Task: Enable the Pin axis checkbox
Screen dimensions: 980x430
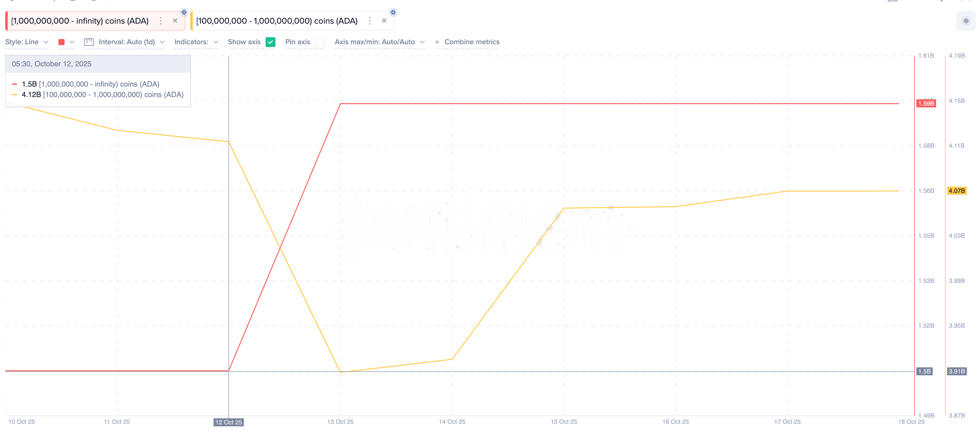Action: click(320, 42)
